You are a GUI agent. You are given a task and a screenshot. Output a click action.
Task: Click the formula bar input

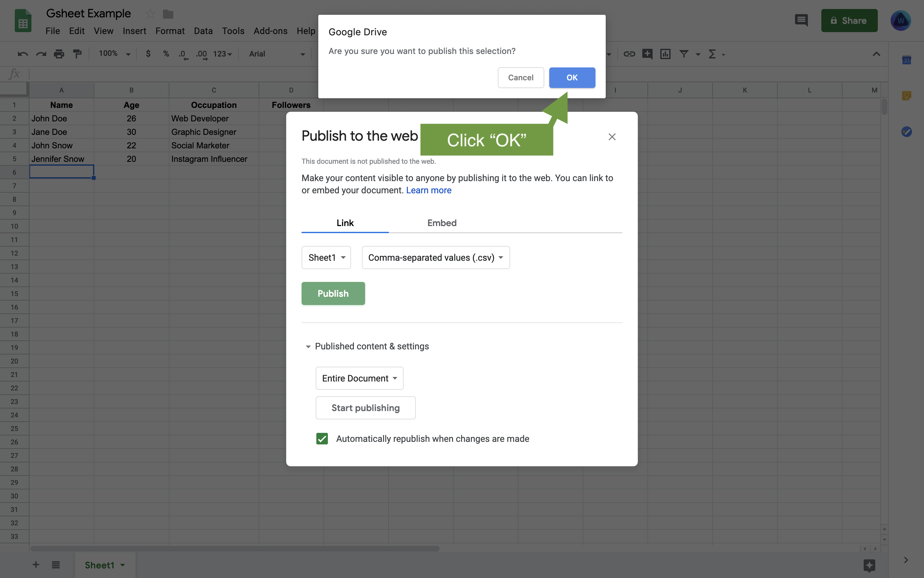(x=458, y=74)
